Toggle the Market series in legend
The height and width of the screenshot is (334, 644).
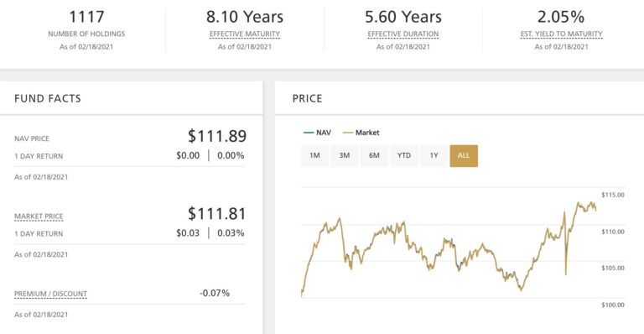(x=367, y=133)
